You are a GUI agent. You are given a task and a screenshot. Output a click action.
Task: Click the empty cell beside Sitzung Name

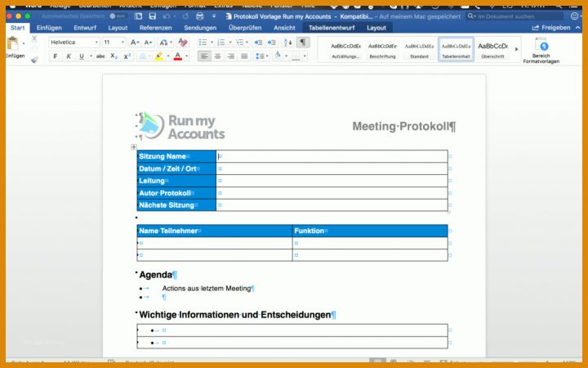[332, 156]
